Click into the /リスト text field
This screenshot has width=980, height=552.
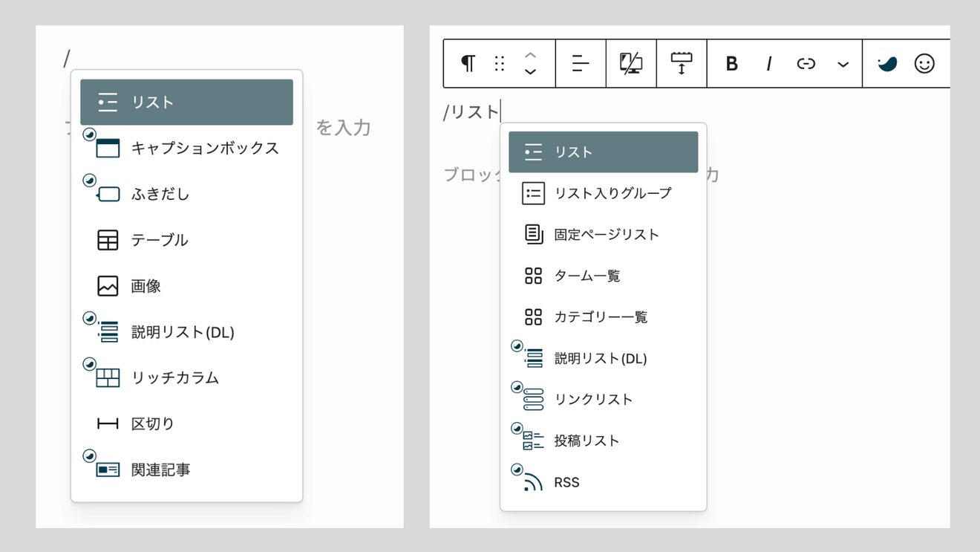[472, 111]
